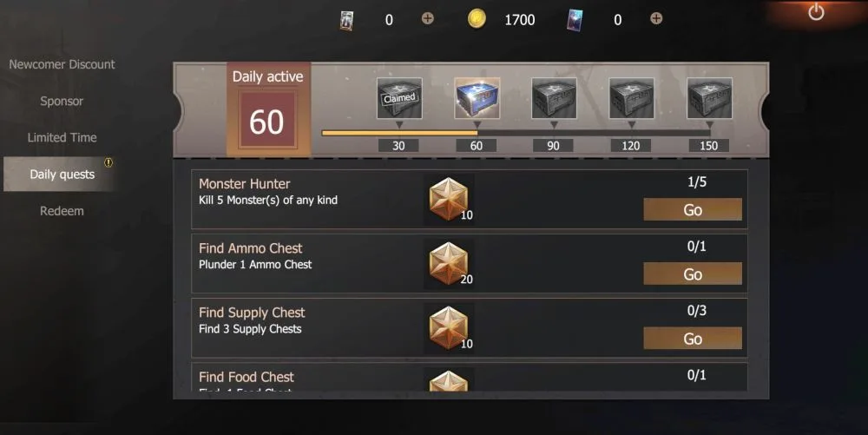Click the power icon in top corner
868x435 pixels.
(816, 12)
